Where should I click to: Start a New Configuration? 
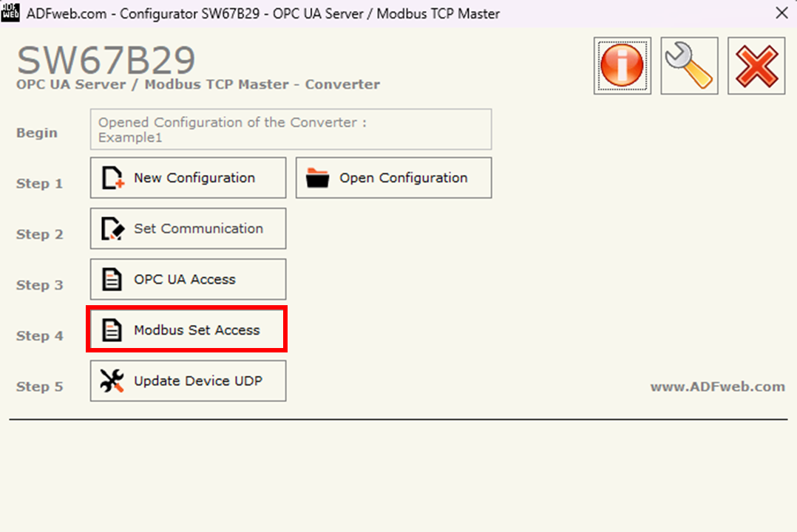[187, 177]
